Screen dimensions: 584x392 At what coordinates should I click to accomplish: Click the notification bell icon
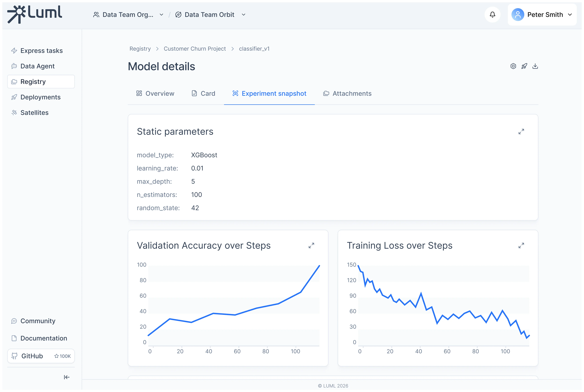coord(492,14)
